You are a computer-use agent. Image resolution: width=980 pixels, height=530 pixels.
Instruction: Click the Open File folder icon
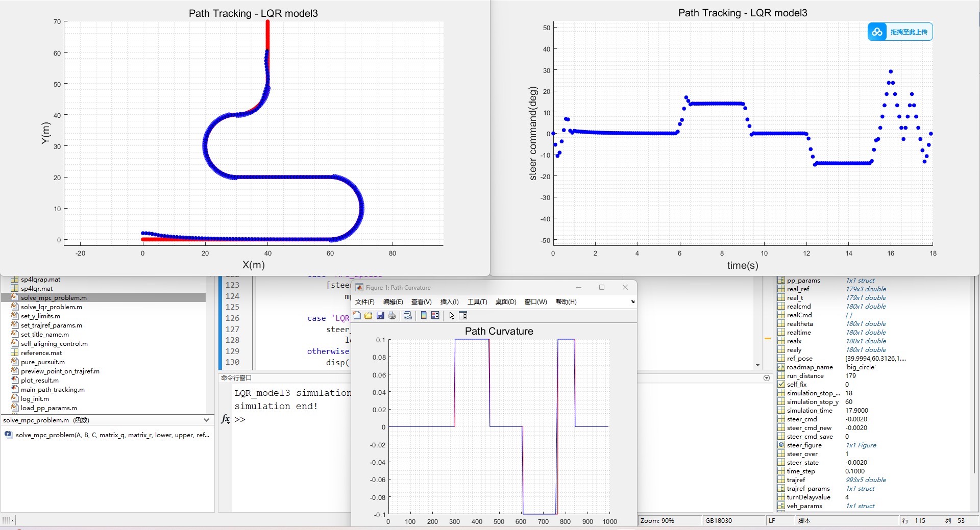pos(369,316)
